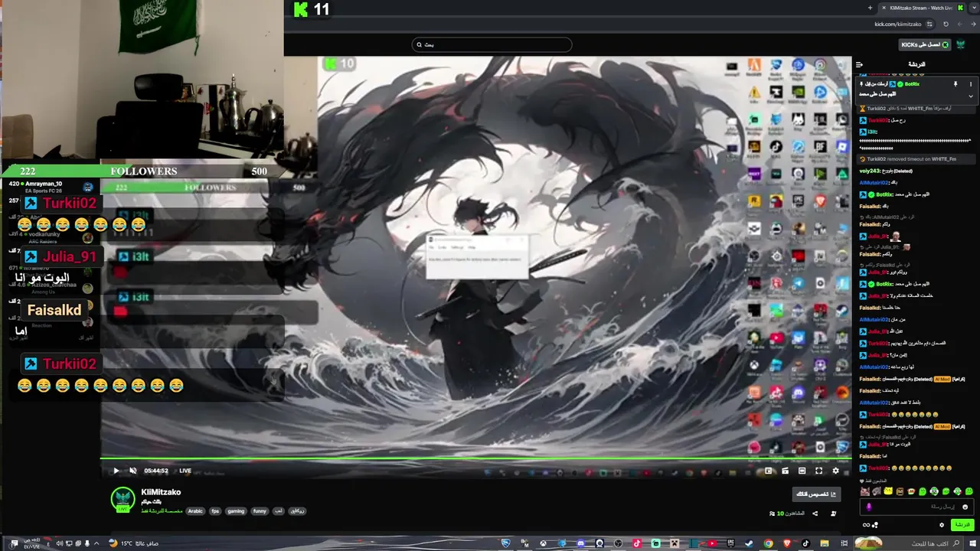Open File Explorer from the taskbar
The image size is (980, 551).
pos(824,543)
